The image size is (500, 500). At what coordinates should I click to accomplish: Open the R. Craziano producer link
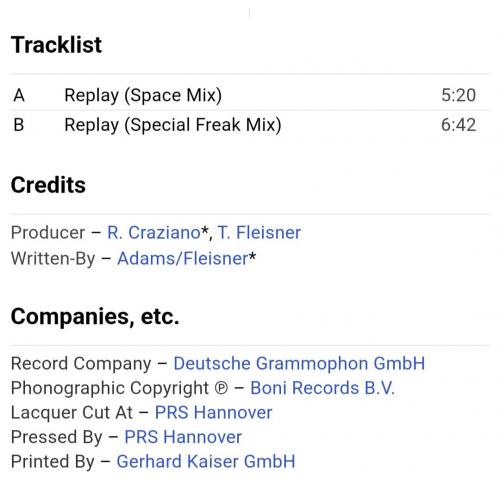pyautogui.click(x=154, y=232)
